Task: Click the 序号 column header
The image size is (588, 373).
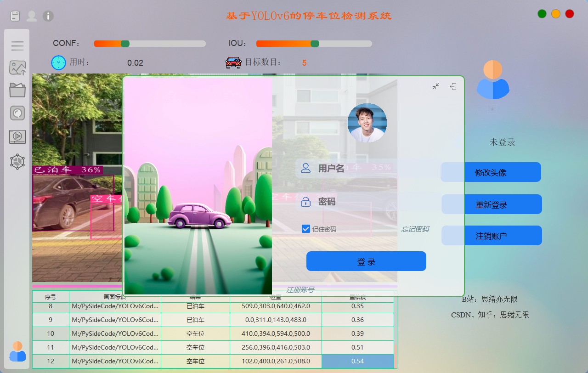Action: [51, 297]
